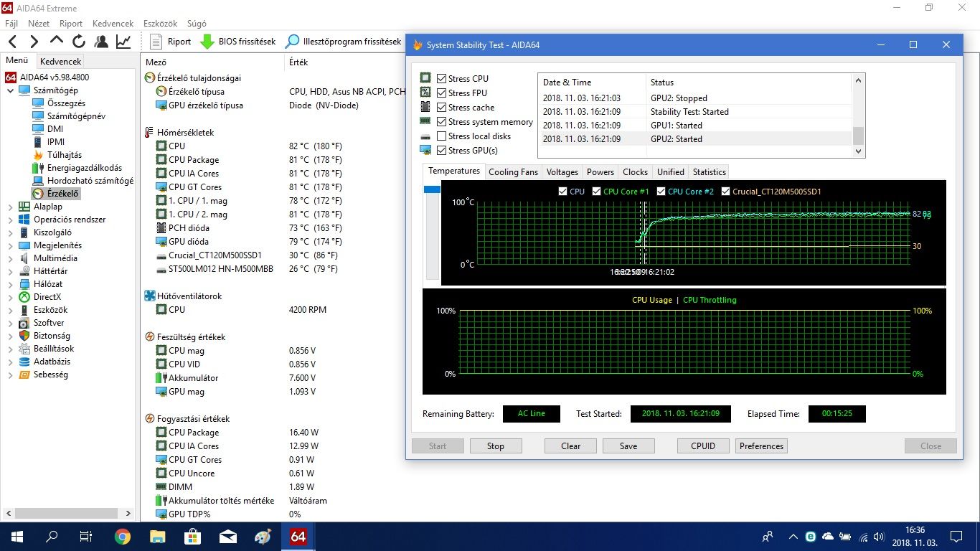
Task: Open the Riport report tool
Action: point(171,42)
